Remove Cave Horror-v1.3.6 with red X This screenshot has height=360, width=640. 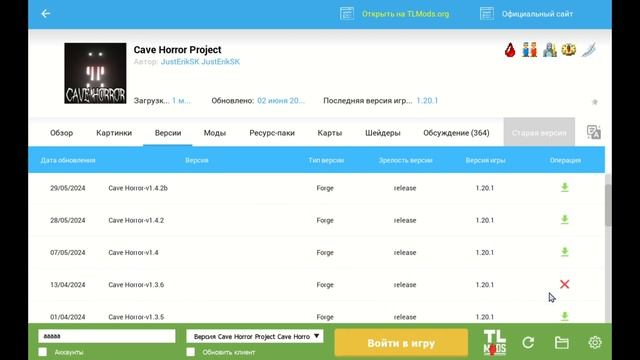click(x=564, y=284)
